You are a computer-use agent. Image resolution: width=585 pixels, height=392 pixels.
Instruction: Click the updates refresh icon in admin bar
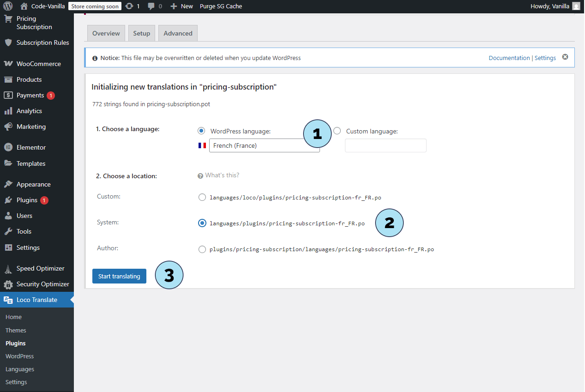[130, 6]
